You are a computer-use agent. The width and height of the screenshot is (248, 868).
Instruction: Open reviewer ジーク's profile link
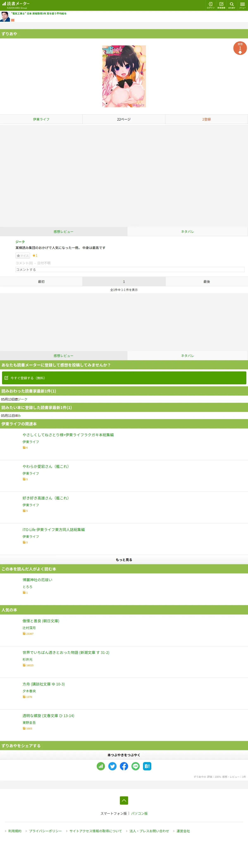20,242
